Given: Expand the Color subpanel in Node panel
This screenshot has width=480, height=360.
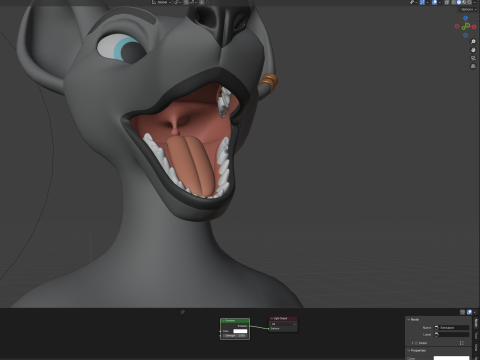Looking at the screenshot, I should 412,343.
